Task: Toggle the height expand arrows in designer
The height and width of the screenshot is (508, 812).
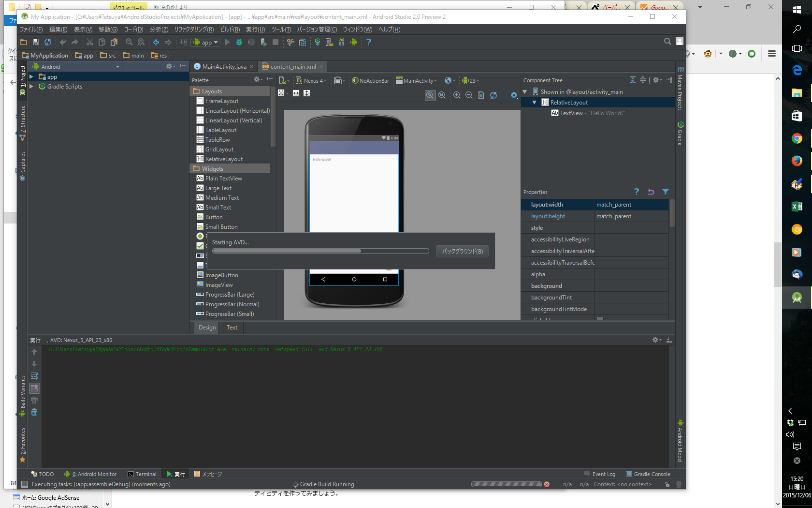Action: (306, 93)
